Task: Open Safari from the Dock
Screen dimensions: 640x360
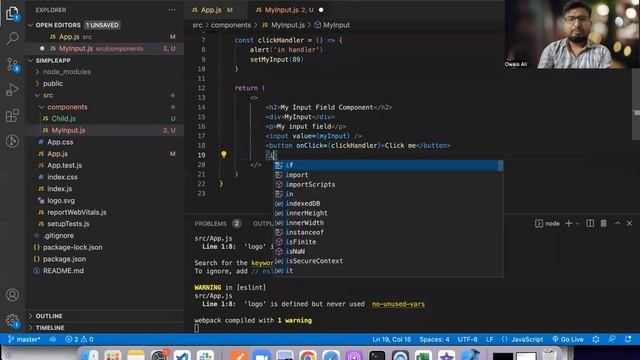Action: [x=331, y=356]
